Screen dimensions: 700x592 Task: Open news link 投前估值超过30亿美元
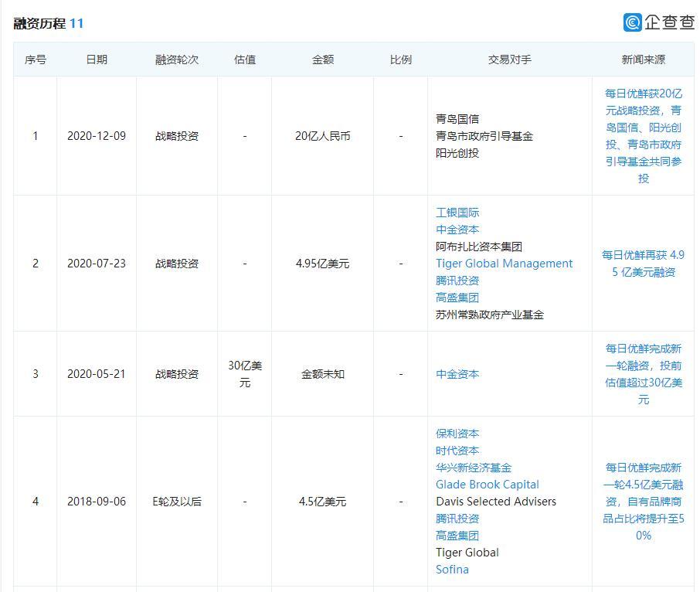point(644,374)
